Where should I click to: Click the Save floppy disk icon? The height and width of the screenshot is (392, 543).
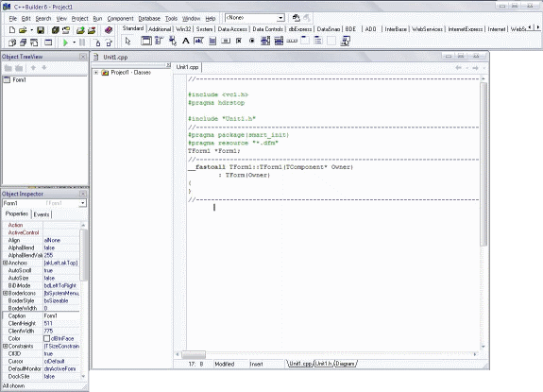(41, 30)
